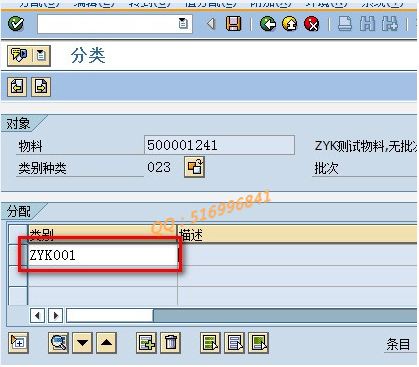Cancel with the red X icon
Screen dimensions: 419x367
(x=312, y=24)
